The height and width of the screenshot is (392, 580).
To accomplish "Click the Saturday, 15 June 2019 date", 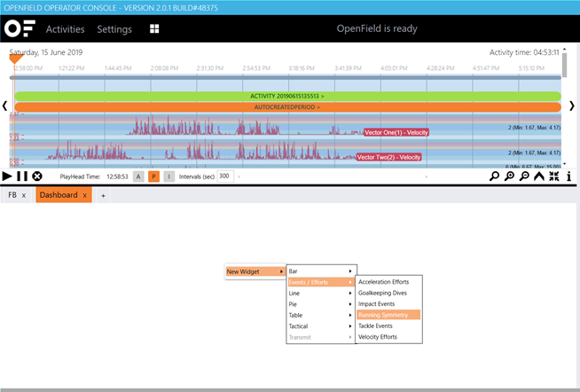I will pos(46,52).
